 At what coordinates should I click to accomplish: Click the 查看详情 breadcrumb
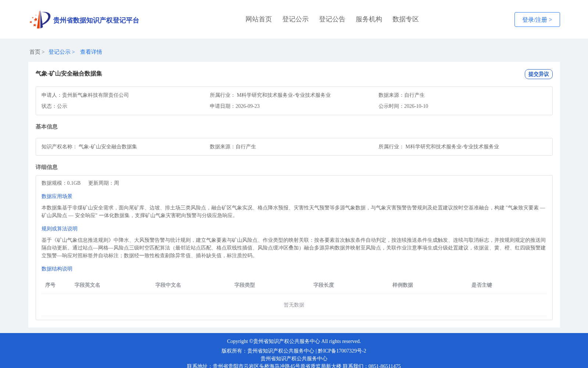point(91,52)
